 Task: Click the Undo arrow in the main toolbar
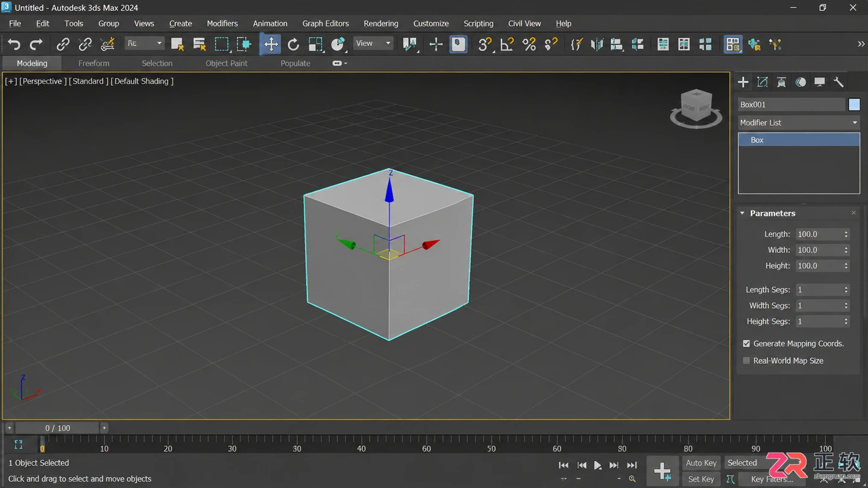click(x=14, y=44)
